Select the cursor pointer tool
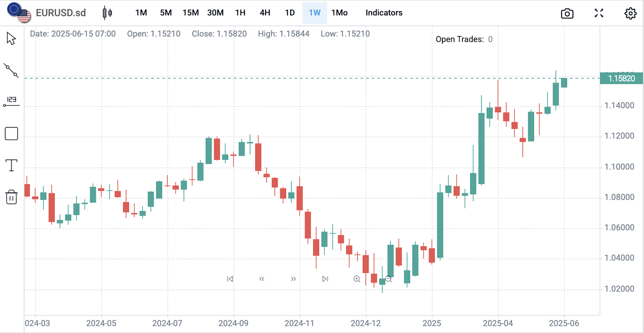The image size is (644, 333). coord(11,39)
